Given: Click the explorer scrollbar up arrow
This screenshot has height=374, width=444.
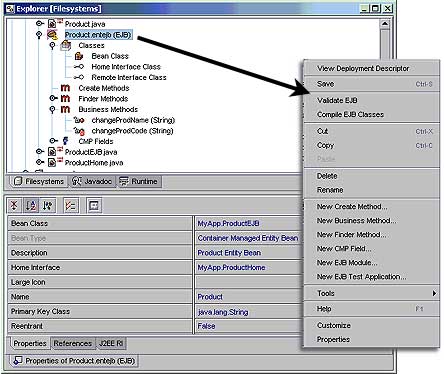Looking at the screenshot, I should click(x=385, y=24).
